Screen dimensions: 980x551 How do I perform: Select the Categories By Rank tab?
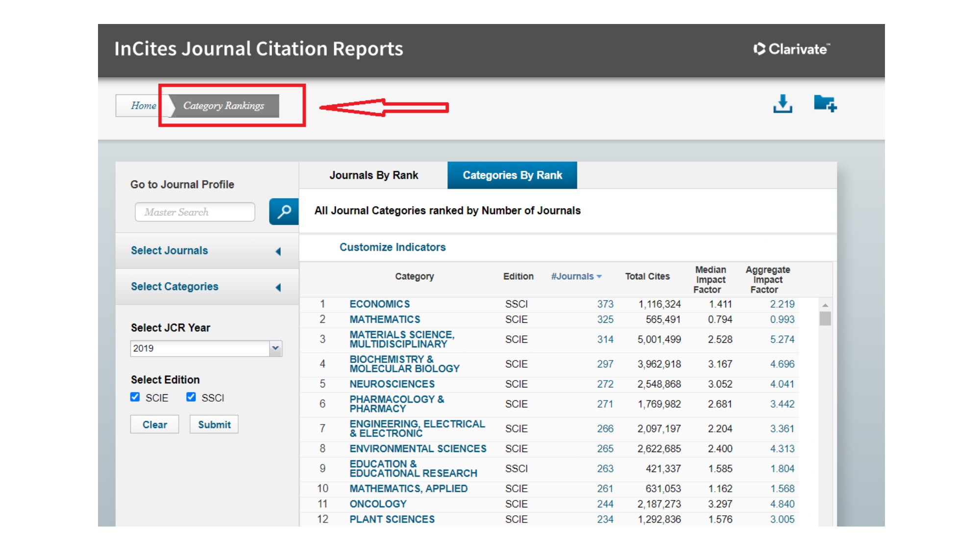[512, 175]
